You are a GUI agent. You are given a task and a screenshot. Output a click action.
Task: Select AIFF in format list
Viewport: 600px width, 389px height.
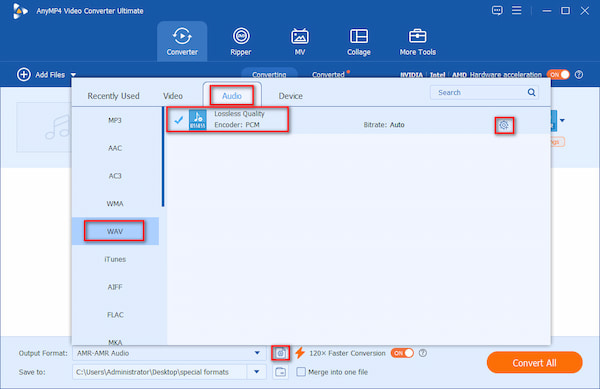click(x=115, y=287)
